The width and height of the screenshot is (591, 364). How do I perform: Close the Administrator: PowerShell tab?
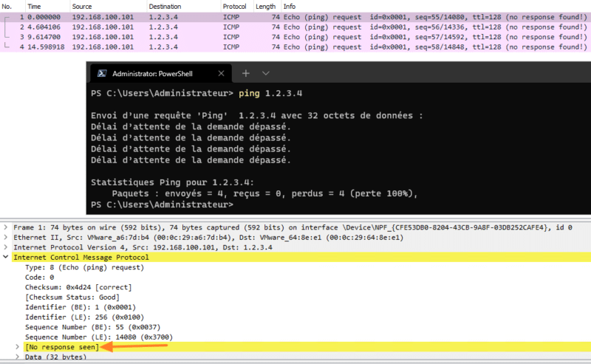(x=221, y=74)
